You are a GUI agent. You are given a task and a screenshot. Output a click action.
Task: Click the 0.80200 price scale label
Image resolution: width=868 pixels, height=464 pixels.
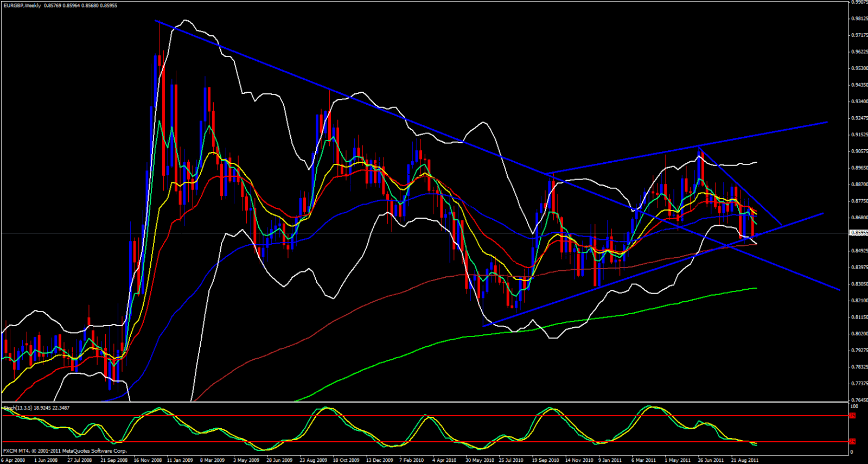859,334
